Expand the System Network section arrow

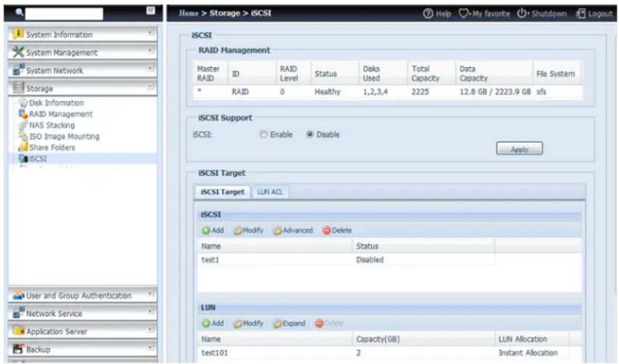point(150,69)
